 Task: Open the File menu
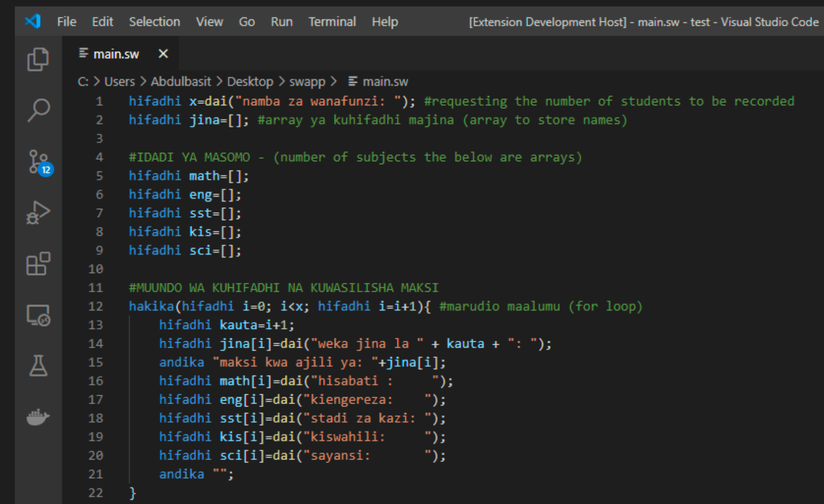66,22
